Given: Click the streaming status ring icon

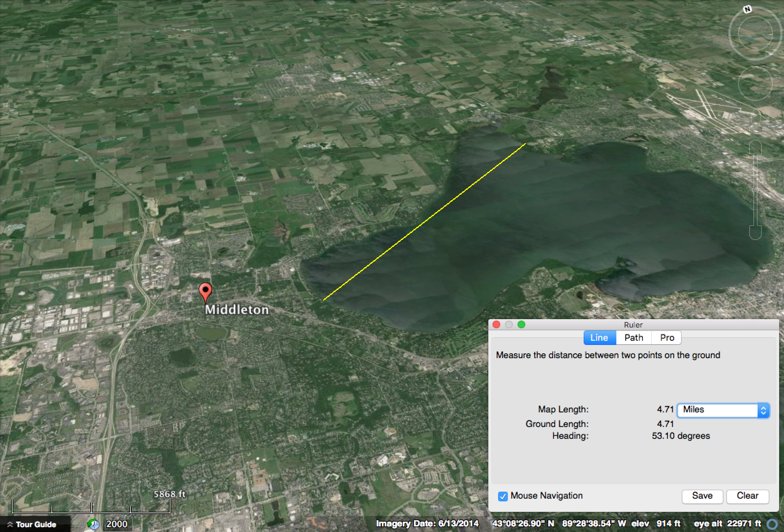Looking at the screenshot, I should (x=772, y=524).
